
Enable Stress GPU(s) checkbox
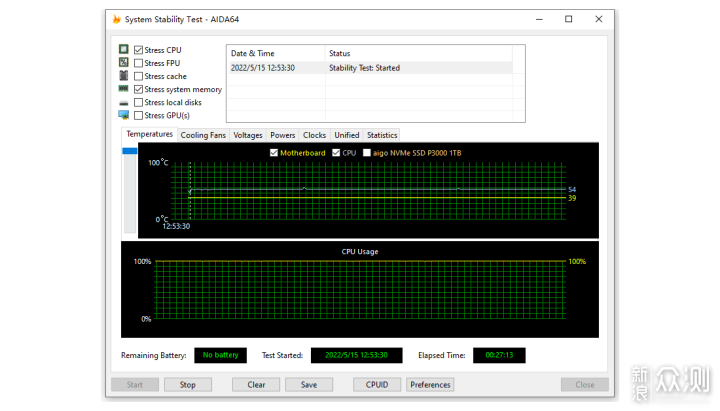click(x=138, y=115)
